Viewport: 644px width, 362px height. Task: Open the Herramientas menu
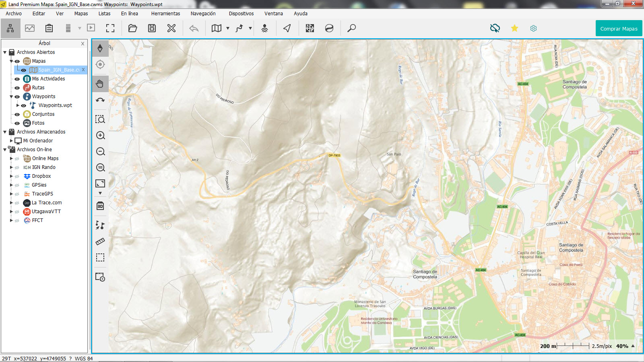click(166, 13)
